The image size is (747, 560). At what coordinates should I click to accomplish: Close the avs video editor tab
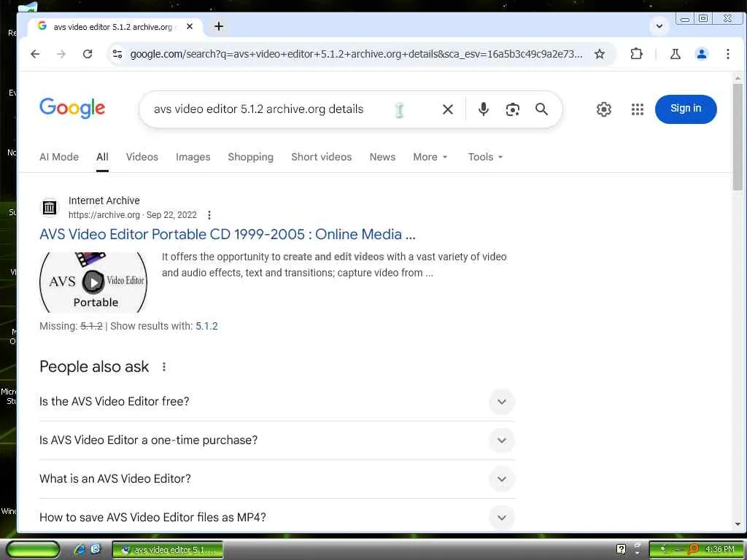pyautogui.click(x=190, y=27)
